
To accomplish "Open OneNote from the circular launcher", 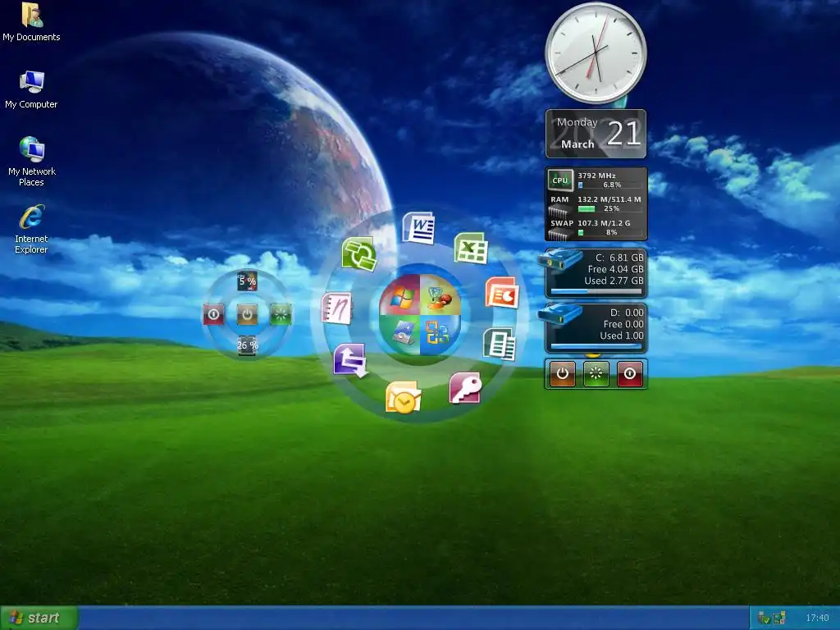I will pos(336,308).
